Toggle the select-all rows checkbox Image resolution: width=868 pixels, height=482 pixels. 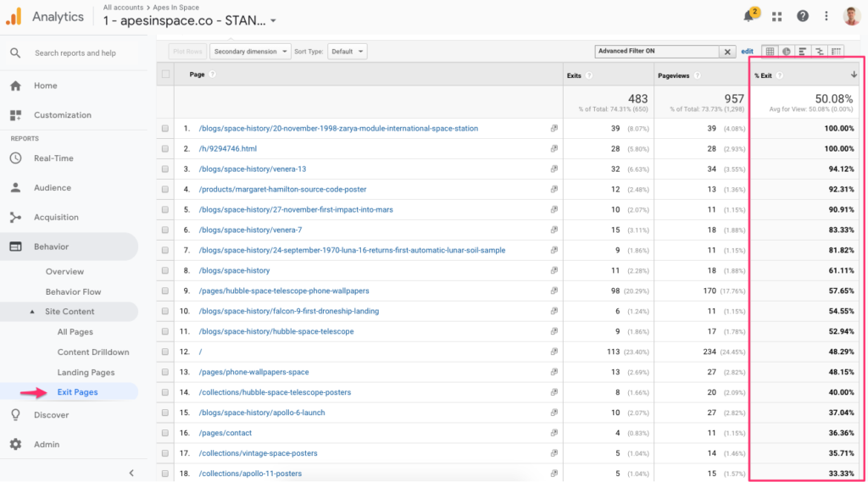click(x=165, y=74)
